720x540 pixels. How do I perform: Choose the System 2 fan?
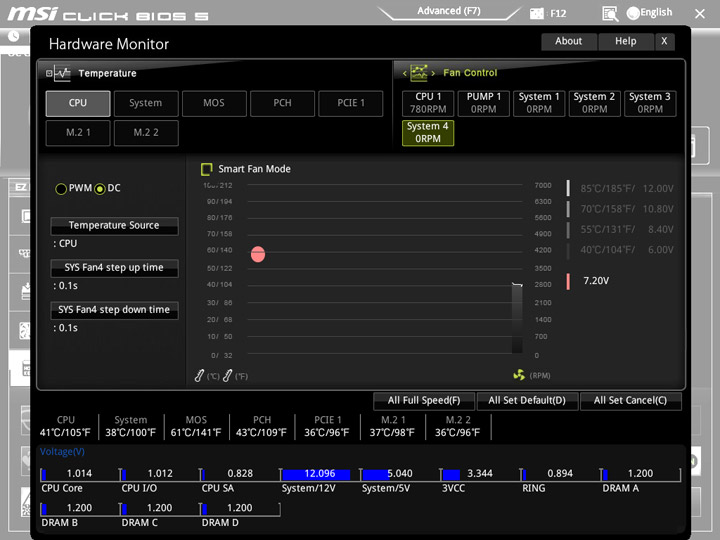tap(595, 103)
